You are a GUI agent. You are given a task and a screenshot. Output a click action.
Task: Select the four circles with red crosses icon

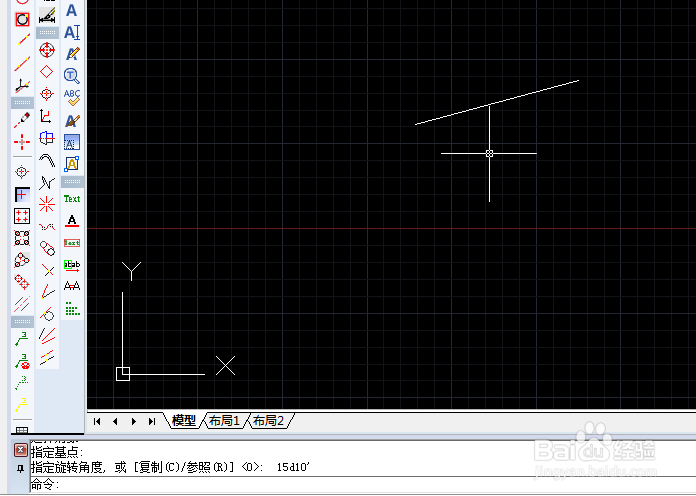22,238
